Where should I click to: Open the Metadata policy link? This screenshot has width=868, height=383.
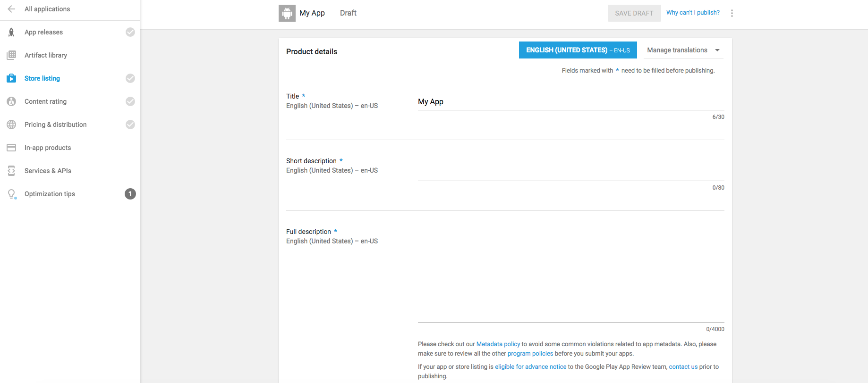(498, 344)
